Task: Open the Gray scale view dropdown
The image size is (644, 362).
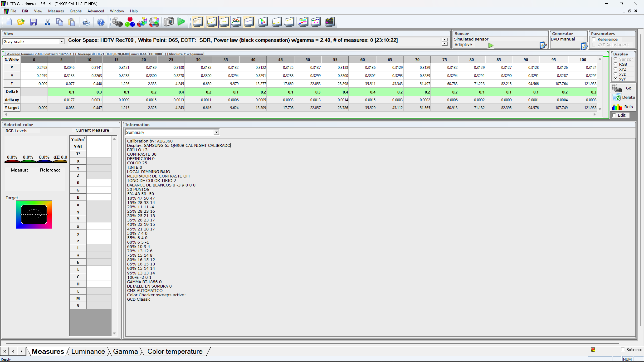Action: point(62,41)
